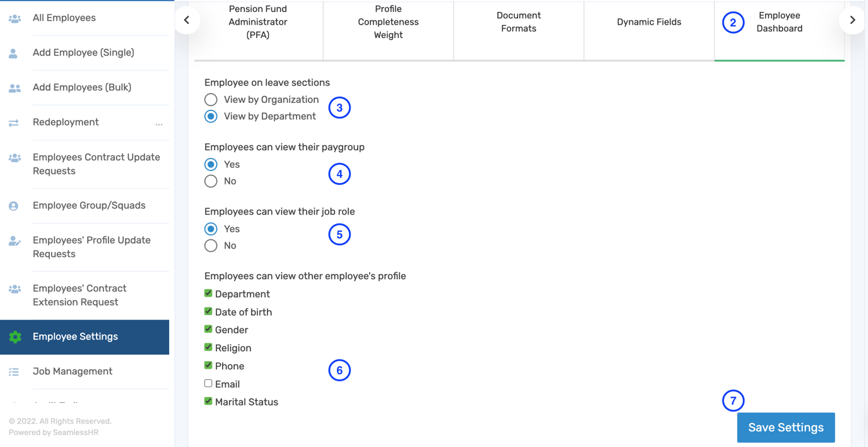Click the Job Management list icon
Viewport: 868px width, 447px height.
click(x=15, y=371)
